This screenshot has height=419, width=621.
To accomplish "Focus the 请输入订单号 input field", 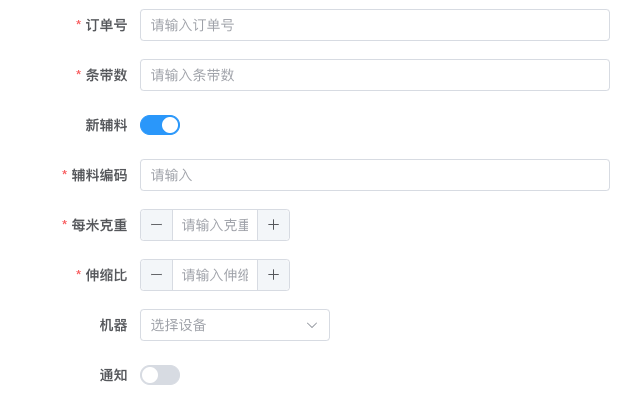I will (x=375, y=25).
